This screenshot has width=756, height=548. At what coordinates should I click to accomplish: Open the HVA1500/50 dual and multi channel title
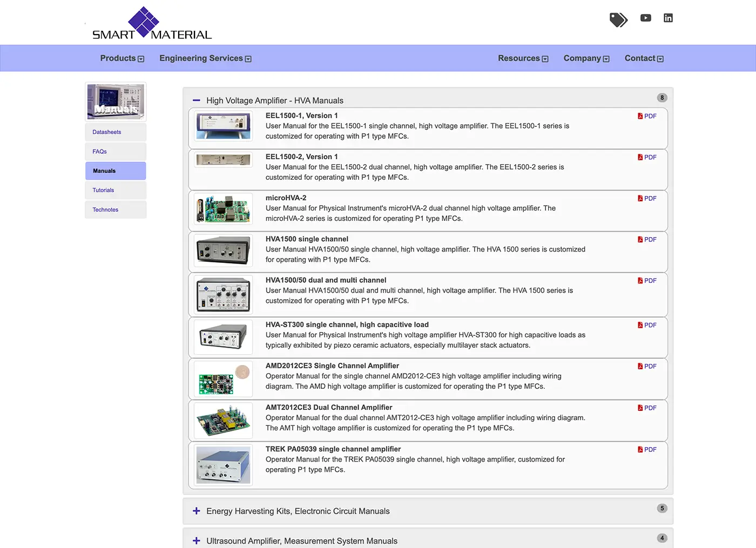point(326,280)
